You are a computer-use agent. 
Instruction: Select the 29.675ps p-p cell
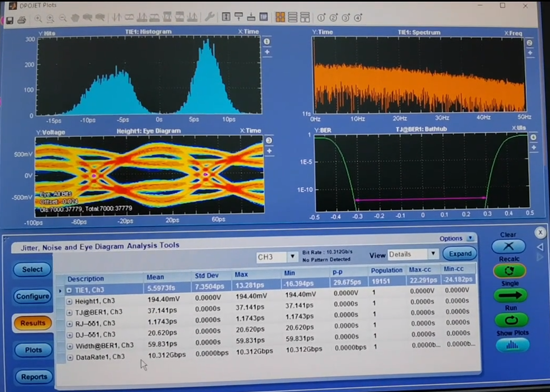click(347, 282)
